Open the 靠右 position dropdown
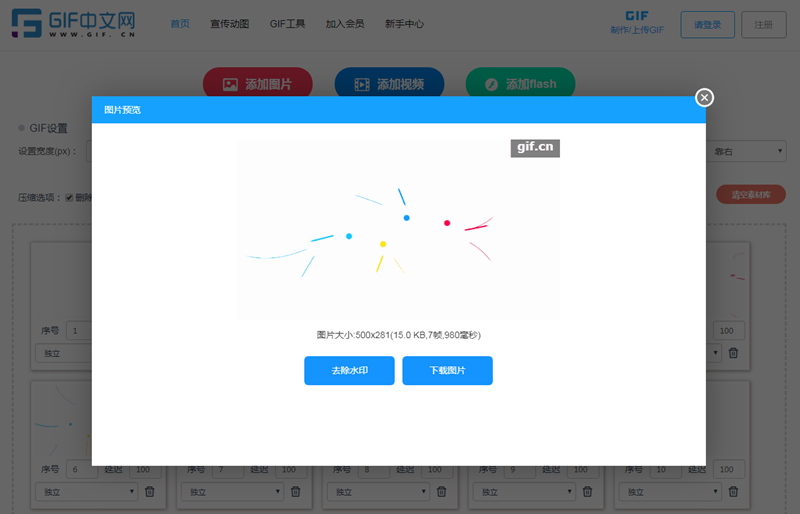Image resolution: width=800 pixels, height=514 pixels. (746, 152)
